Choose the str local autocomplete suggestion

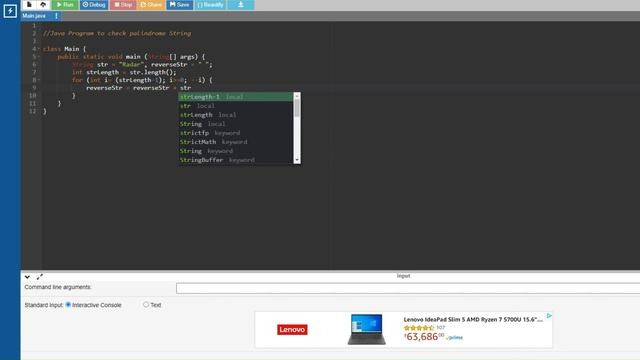pos(236,106)
